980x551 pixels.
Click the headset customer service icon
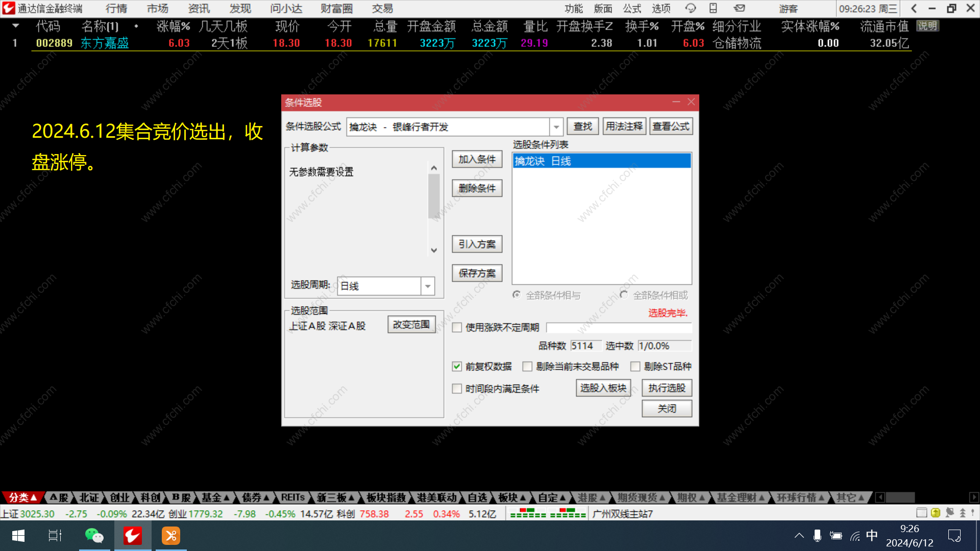(690, 8)
